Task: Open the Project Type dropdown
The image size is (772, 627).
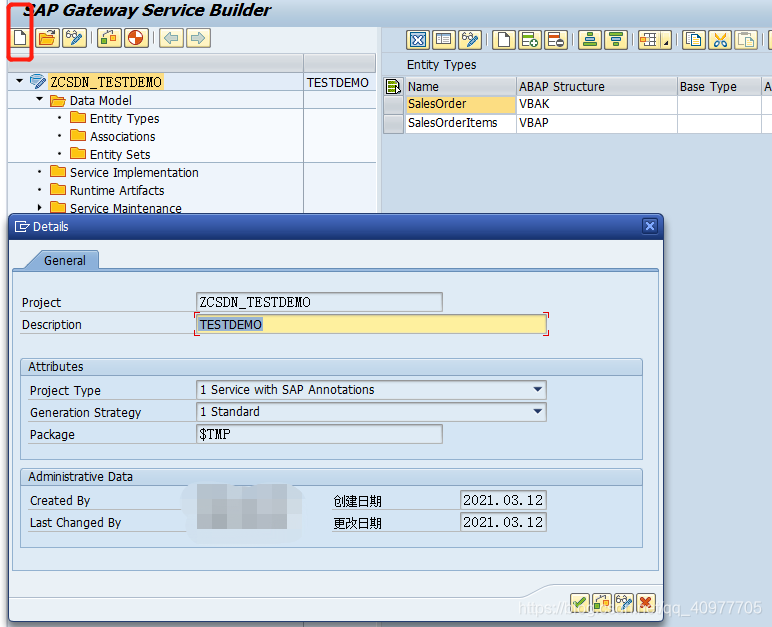Action: [538, 390]
